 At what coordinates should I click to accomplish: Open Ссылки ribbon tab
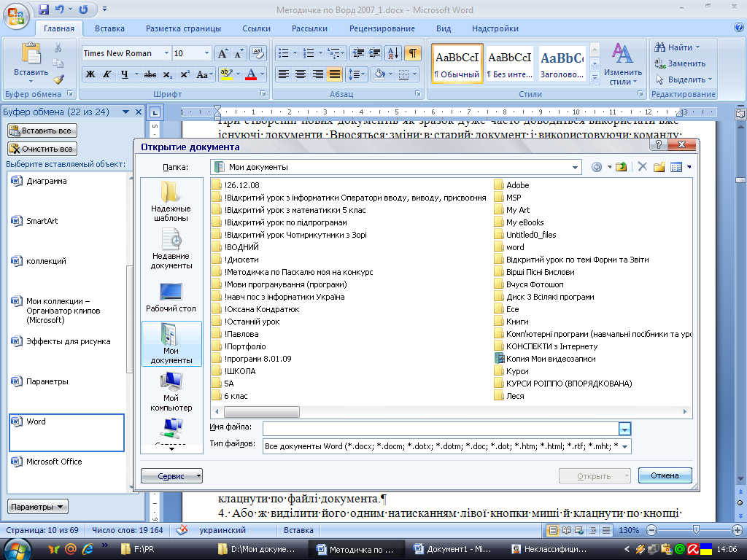[x=256, y=28]
